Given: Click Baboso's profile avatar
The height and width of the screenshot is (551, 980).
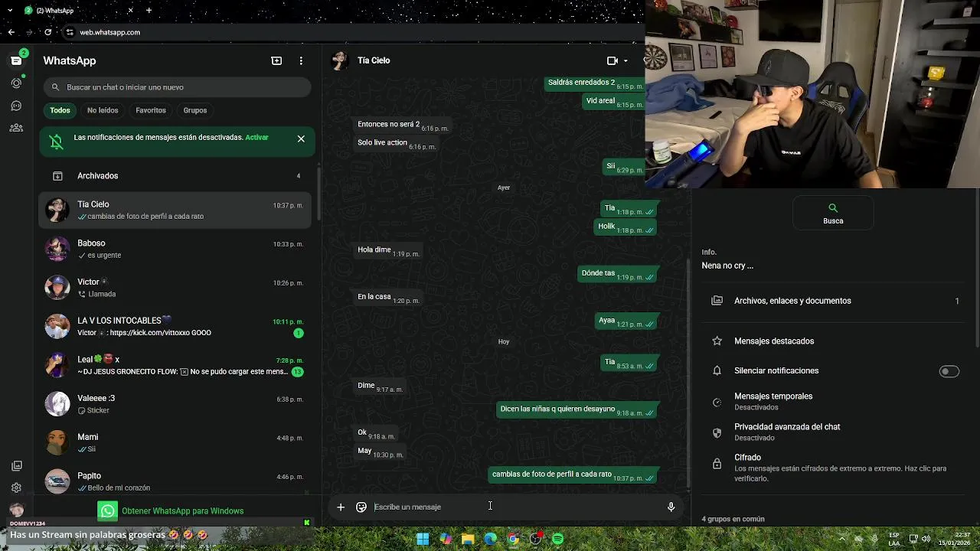Looking at the screenshot, I should [57, 249].
